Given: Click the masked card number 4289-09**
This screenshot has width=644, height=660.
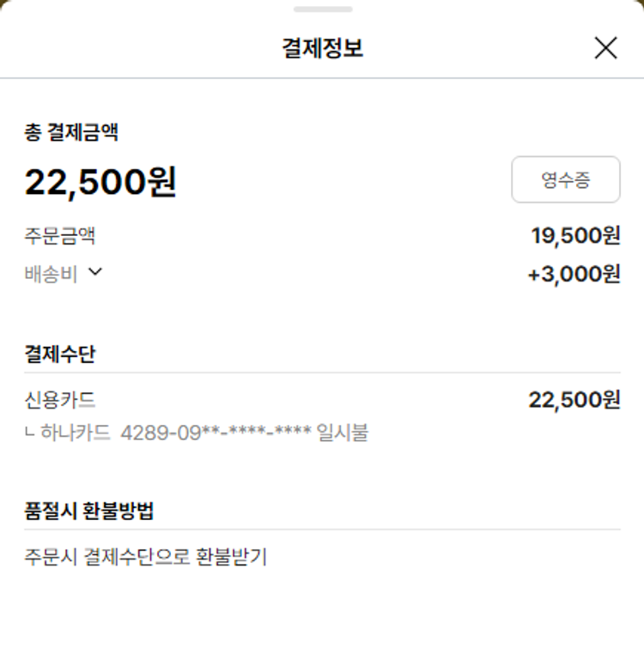Looking at the screenshot, I should 216,432.
